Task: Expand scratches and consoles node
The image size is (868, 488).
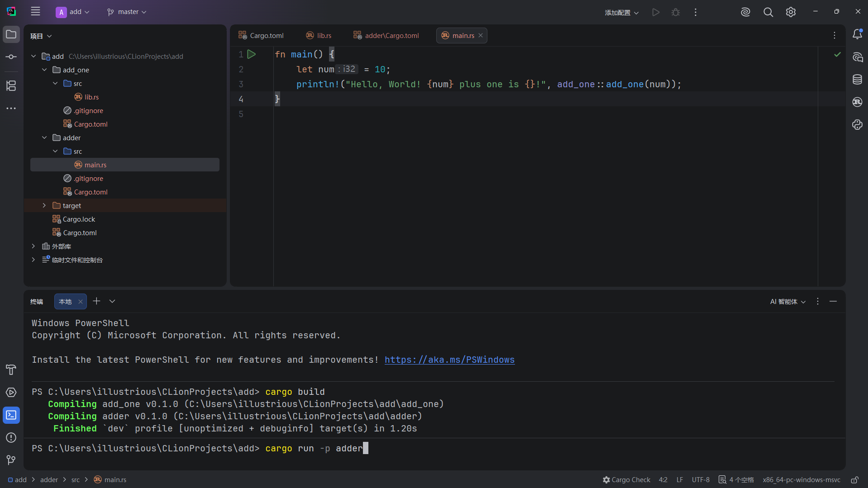Action: point(33,260)
